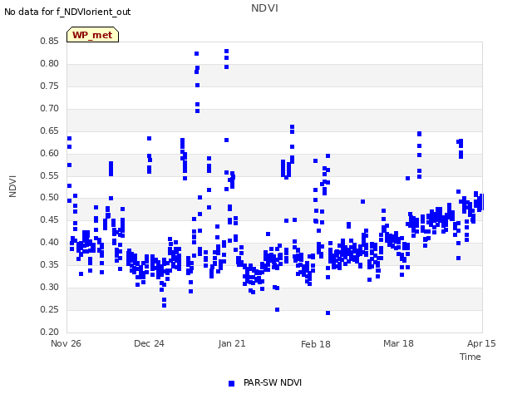Screen dimensions: 532x399
Task: Click the 0.35 y-axis tick label
Action: pos(49,264)
